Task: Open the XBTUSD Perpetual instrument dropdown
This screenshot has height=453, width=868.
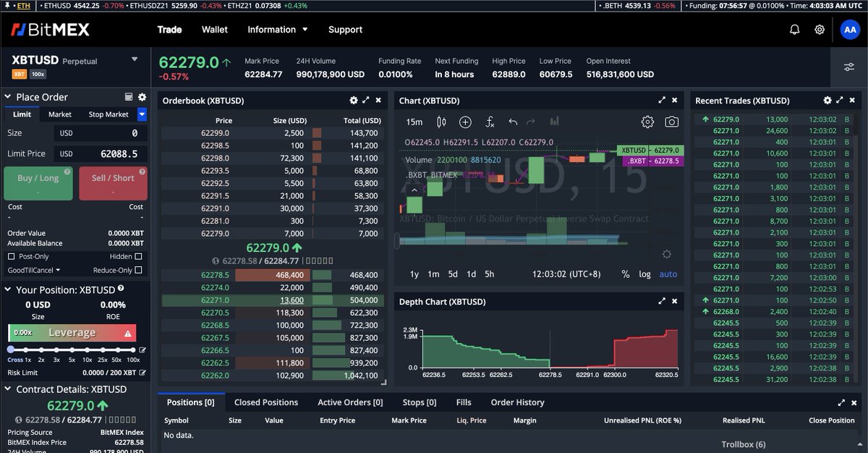Action: tap(135, 60)
